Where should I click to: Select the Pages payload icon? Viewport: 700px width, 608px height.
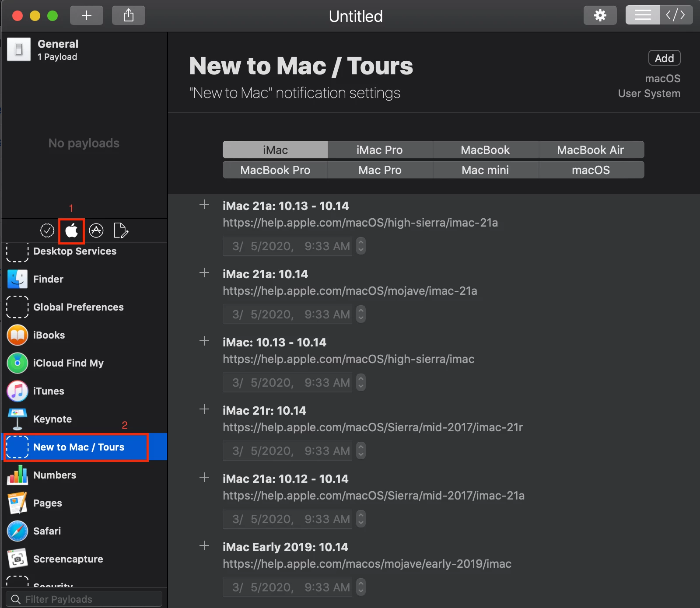[x=17, y=503]
